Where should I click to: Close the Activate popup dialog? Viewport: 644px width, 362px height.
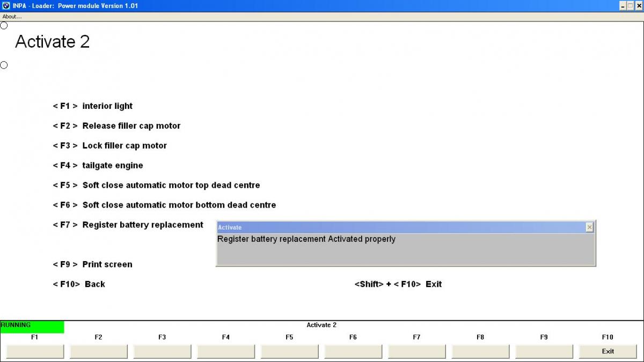[590, 227]
